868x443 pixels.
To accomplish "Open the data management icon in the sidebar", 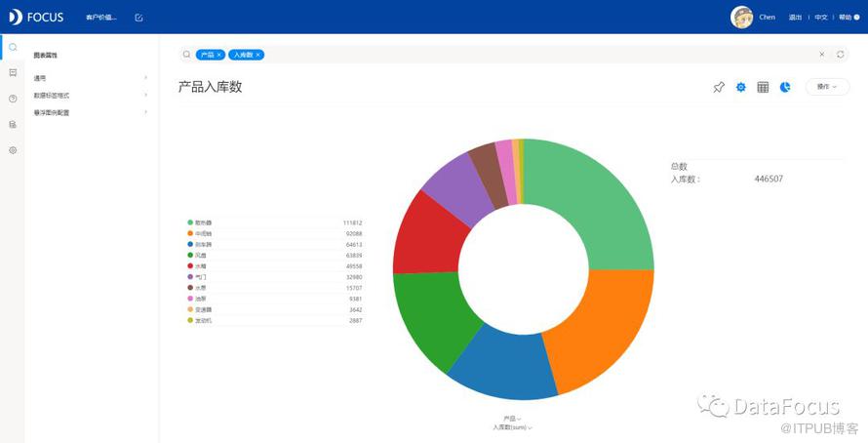I will [x=13, y=125].
